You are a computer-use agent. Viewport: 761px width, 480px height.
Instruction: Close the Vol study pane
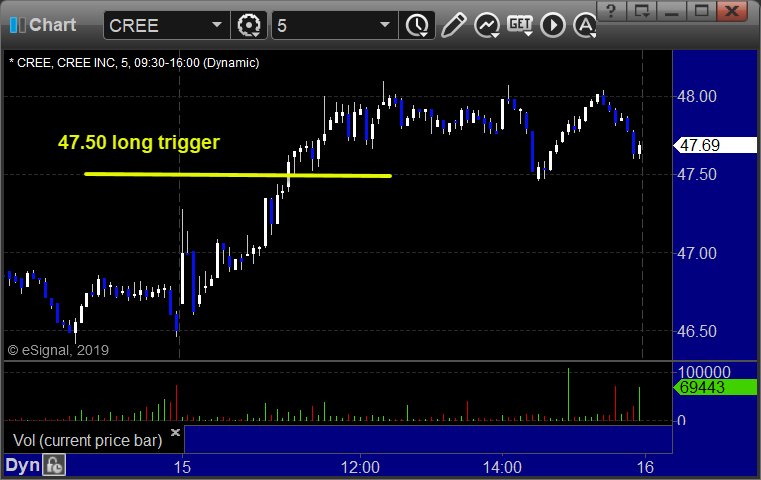(x=175, y=432)
